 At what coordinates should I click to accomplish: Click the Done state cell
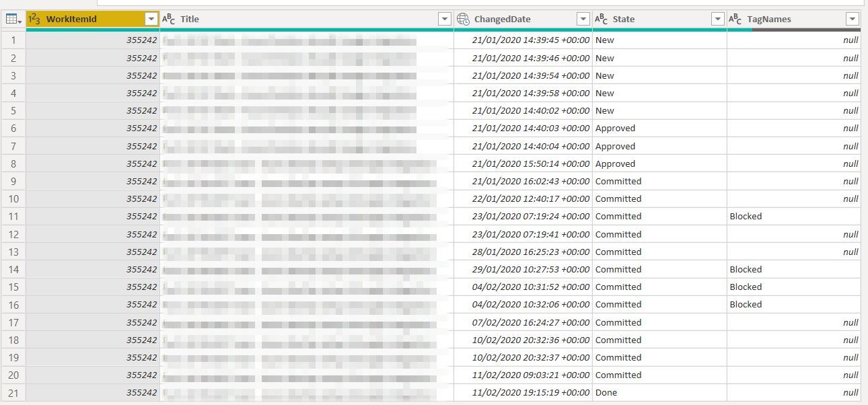click(x=659, y=393)
